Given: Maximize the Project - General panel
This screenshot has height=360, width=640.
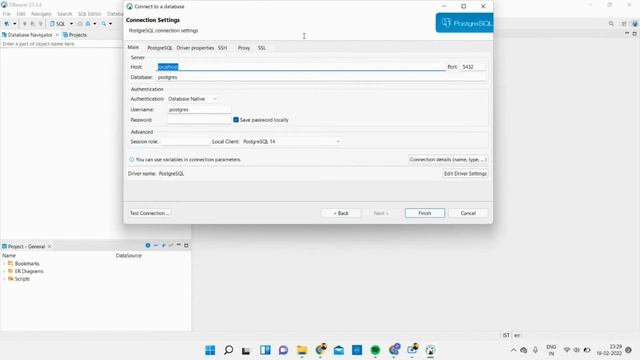Looking at the screenshot, I should point(186,245).
